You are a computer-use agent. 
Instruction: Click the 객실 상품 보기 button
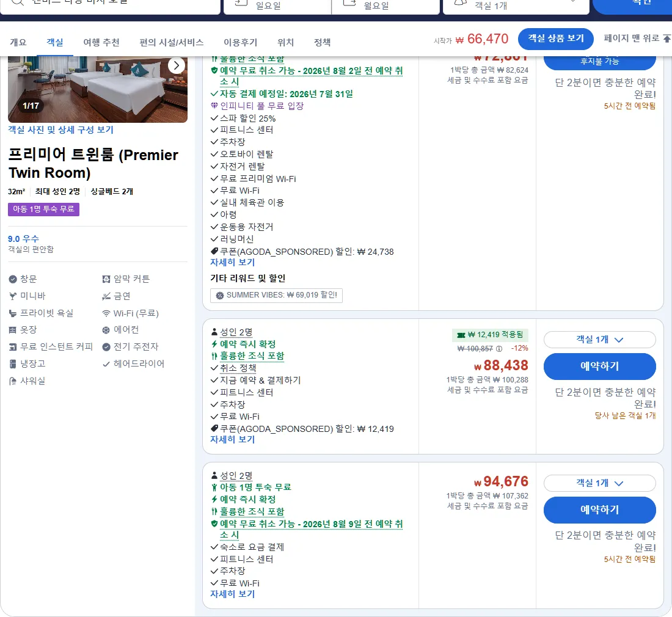click(556, 39)
